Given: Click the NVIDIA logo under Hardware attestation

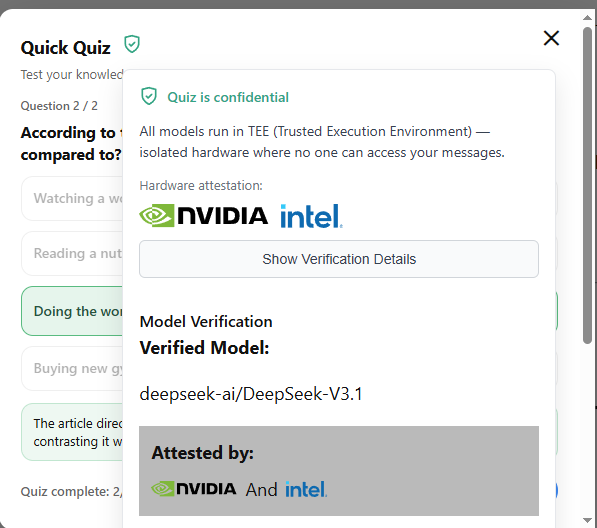Looking at the screenshot, I should point(203,215).
